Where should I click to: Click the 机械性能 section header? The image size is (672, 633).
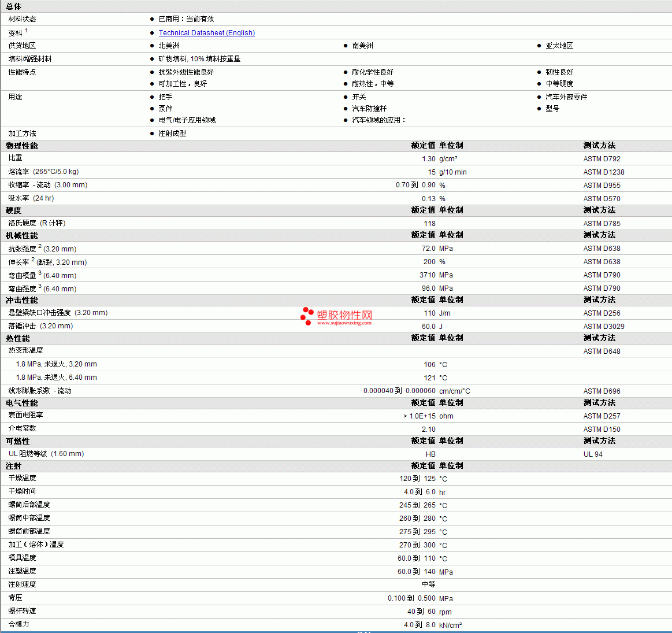(22, 235)
